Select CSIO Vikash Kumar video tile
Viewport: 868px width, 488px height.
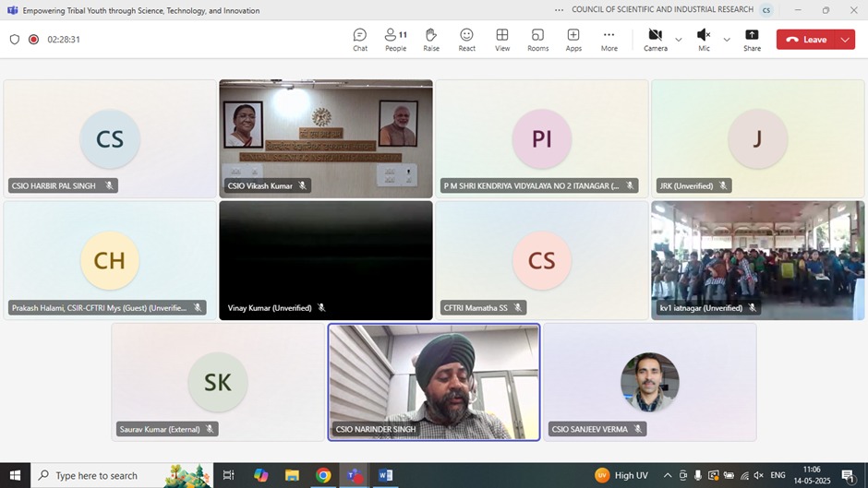pos(326,139)
